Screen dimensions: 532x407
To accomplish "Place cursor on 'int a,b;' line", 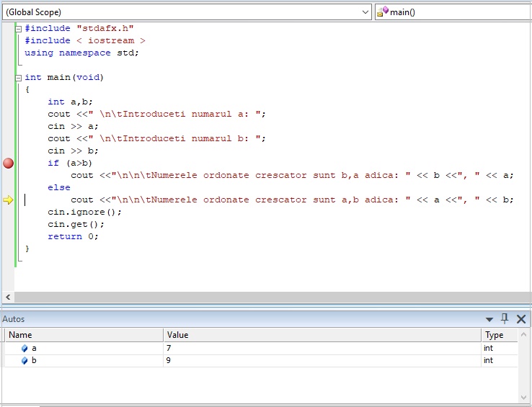I will point(70,102).
